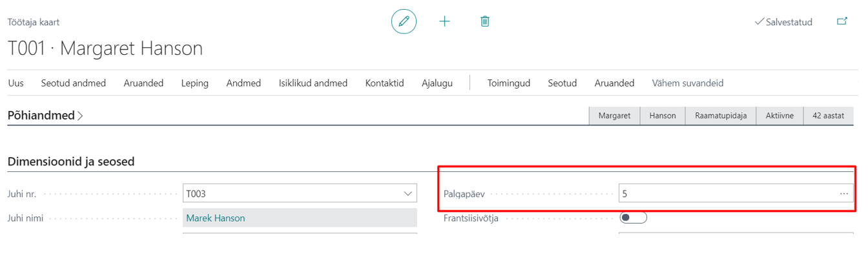Open the Leping menu
This screenshot has width=868, height=263.
coord(195,83)
